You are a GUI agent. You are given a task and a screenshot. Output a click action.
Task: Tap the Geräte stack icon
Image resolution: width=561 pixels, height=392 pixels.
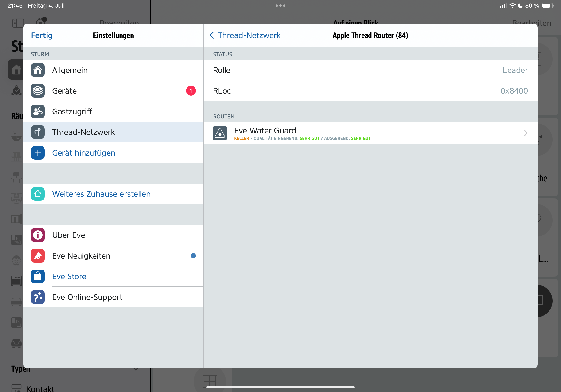click(x=38, y=91)
